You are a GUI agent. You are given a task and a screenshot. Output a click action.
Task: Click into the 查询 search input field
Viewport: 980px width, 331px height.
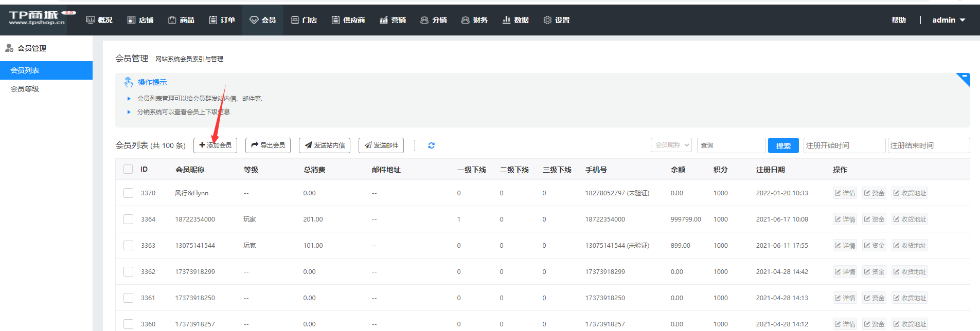click(x=731, y=145)
